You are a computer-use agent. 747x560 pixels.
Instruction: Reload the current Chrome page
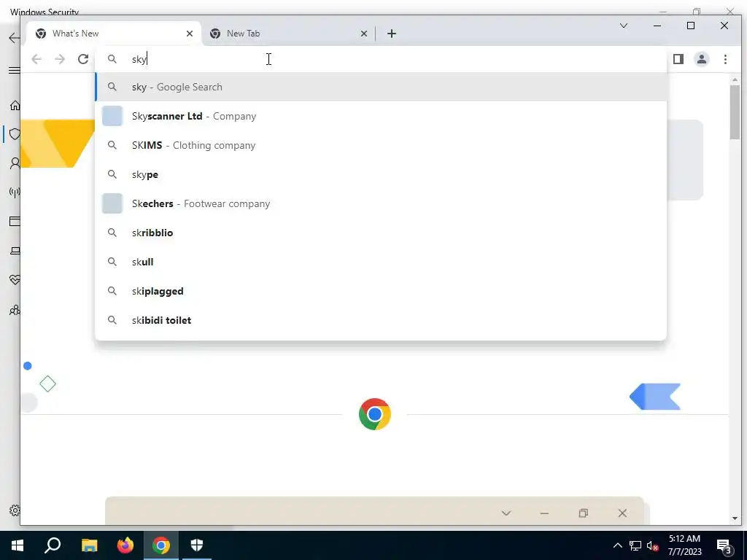pos(83,59)
